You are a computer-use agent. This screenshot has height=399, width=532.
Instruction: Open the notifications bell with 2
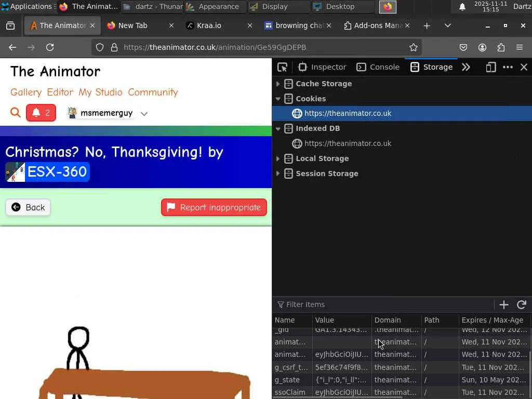point(41,113)
